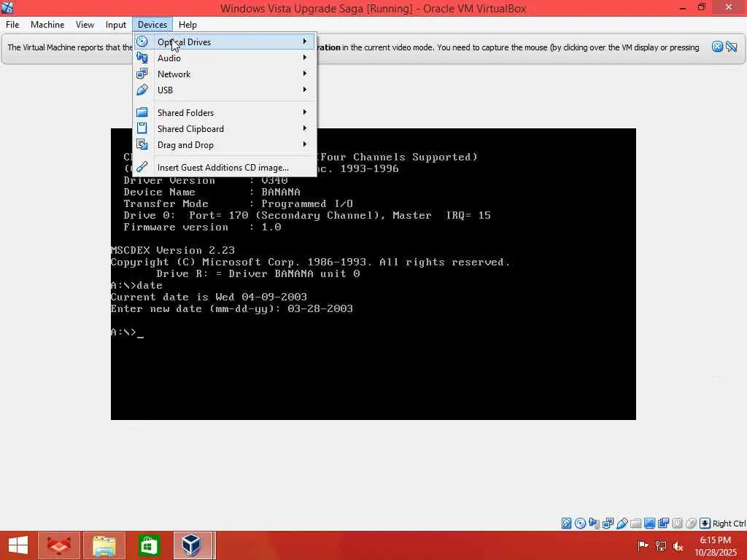Expand the Drag and Drop submenu arrow

(x=305, y=144)
